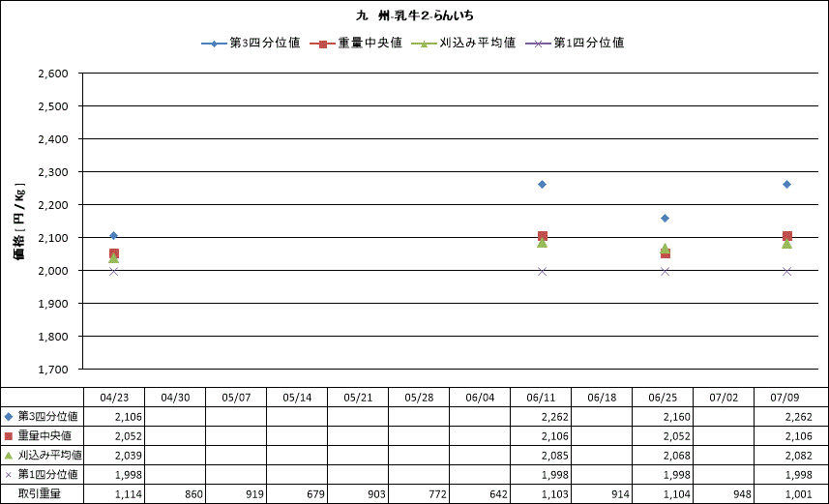This screenshot has height=504, width=829.
Task: Click the green triangle icon in table row 刈込み平均値
Action: (9, 456)
